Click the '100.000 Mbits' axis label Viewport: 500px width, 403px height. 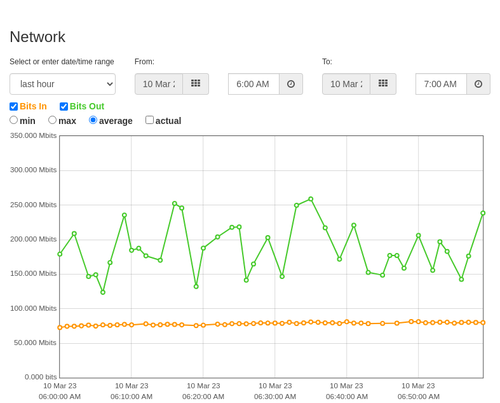(x=33, y=308)
